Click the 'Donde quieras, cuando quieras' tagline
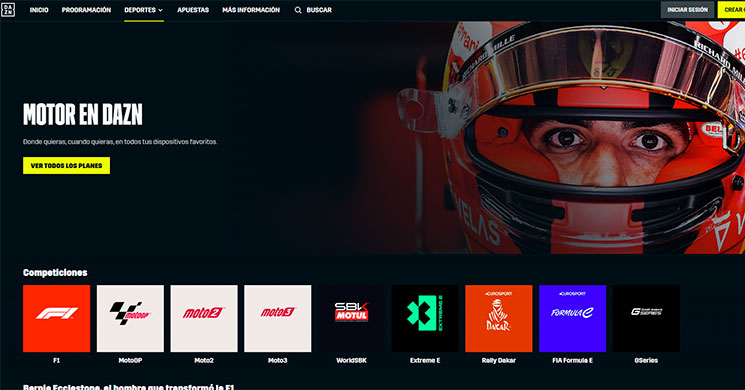Viewport: 745px width, 390px height. (x=120, y=142)
